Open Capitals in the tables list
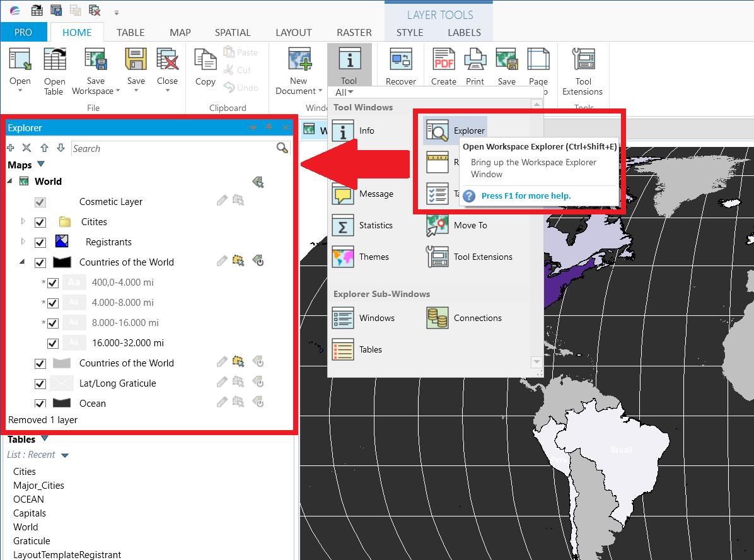 (x=30, y=513)
